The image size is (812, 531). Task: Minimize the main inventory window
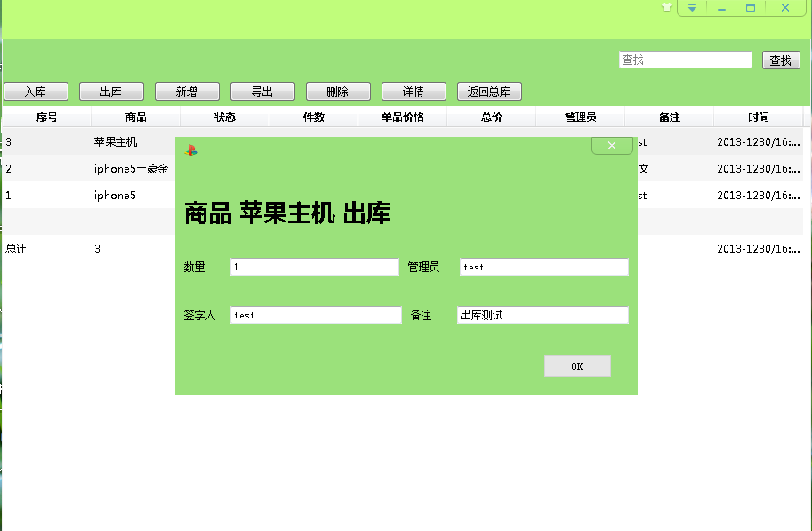tap(721, 8)
